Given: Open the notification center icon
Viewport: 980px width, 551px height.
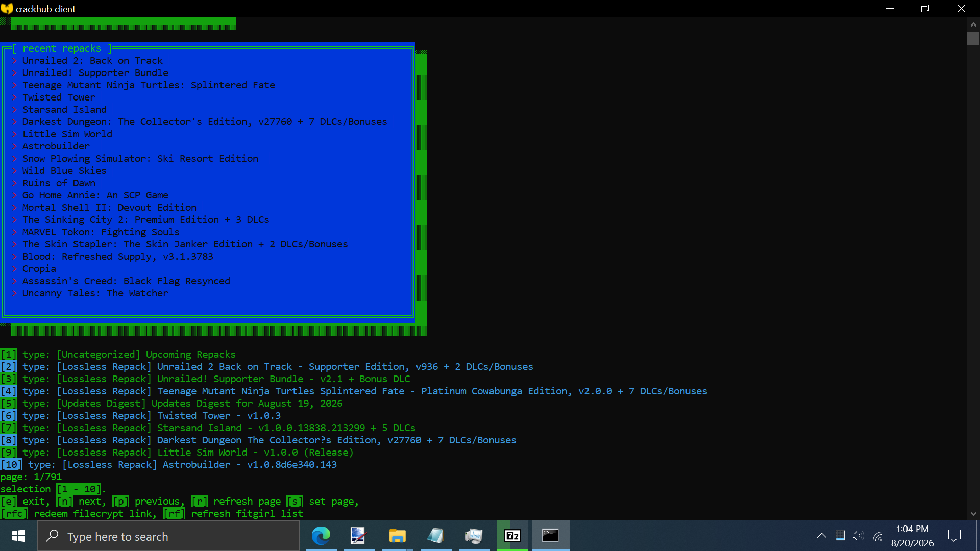Looking at the screenshot, I should coord(954,536).
